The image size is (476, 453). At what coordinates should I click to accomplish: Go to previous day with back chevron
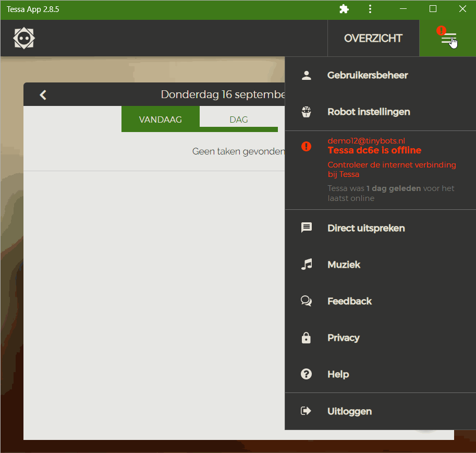pos(43,95)
